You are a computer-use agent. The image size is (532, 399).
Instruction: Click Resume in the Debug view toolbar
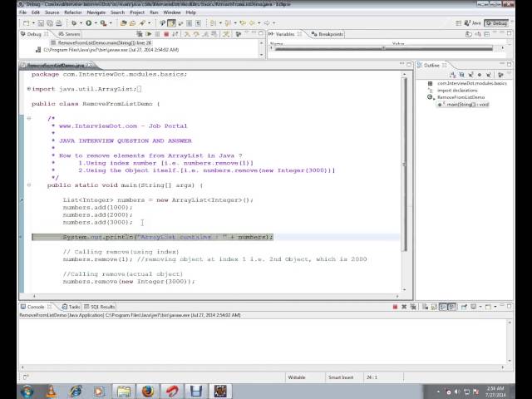148,34
